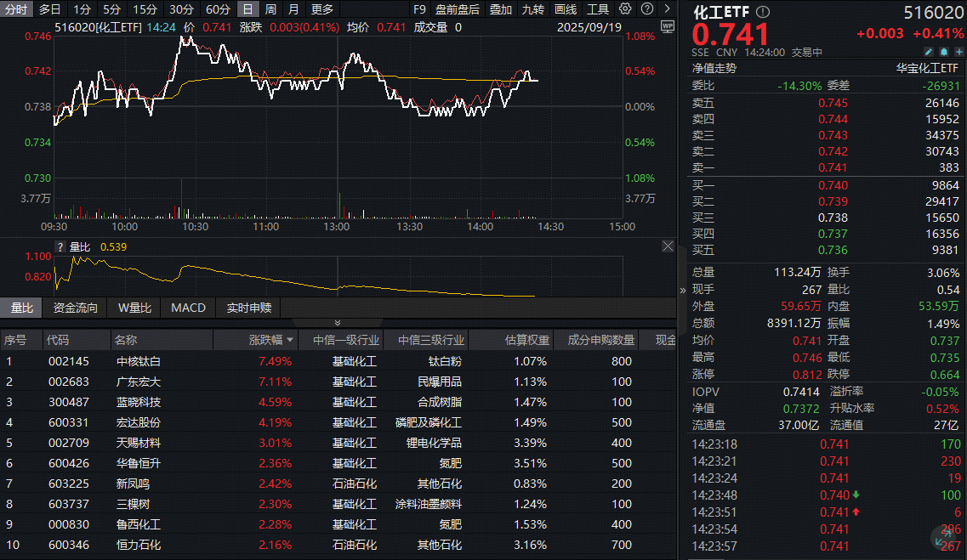
Task: Set a price alert with the bell icon
Action: pos(944,52)
